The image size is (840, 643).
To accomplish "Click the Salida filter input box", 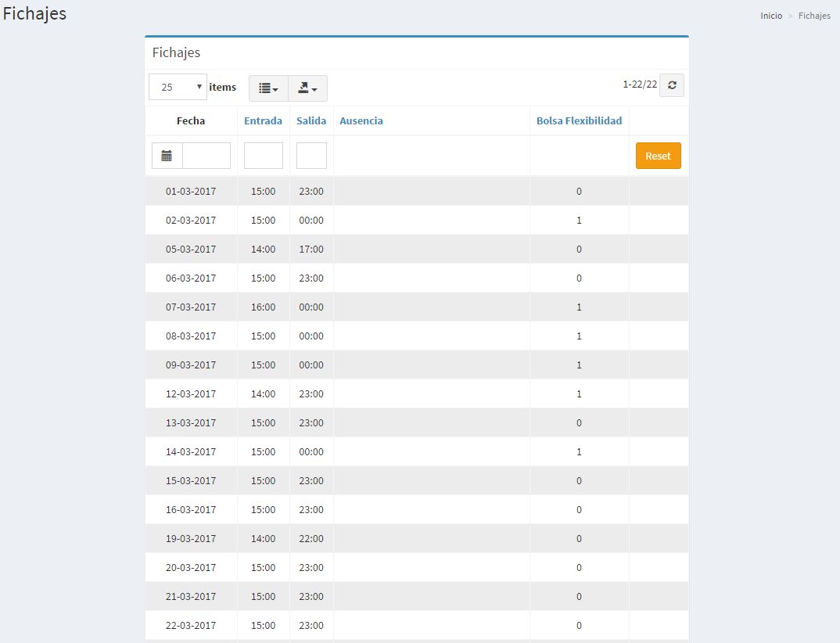I will pyautogui.click(x=311, y=156).
